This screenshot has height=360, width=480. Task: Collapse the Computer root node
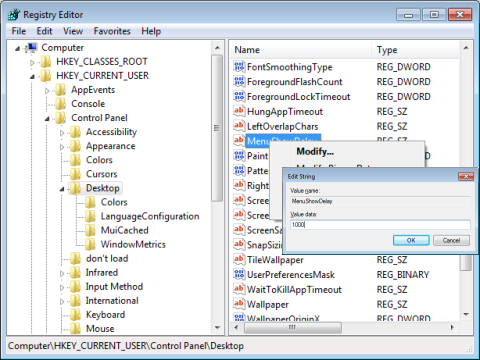click(18, 49)
